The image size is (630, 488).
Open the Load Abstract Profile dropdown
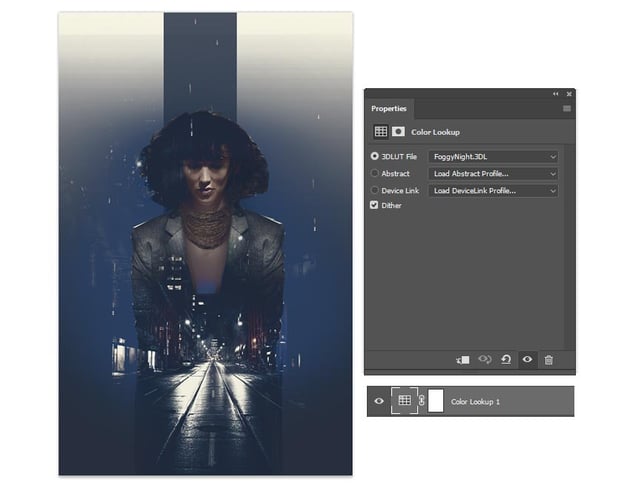(493, 174)
